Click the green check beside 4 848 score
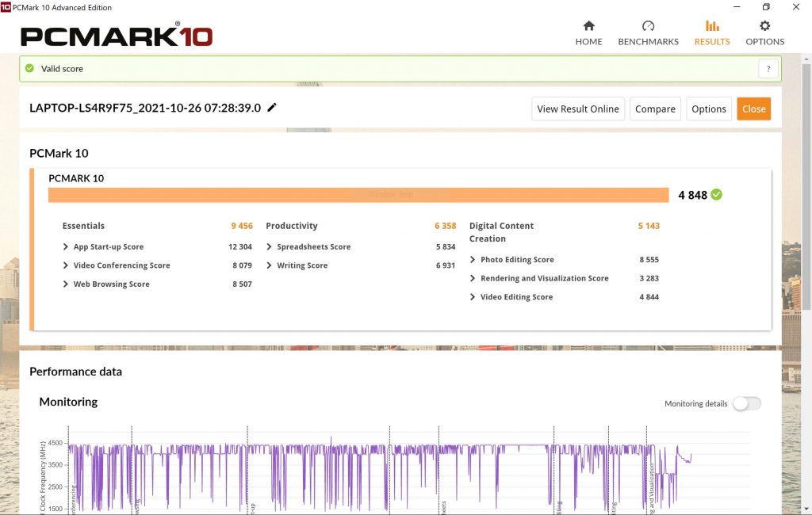 point(716,195)
